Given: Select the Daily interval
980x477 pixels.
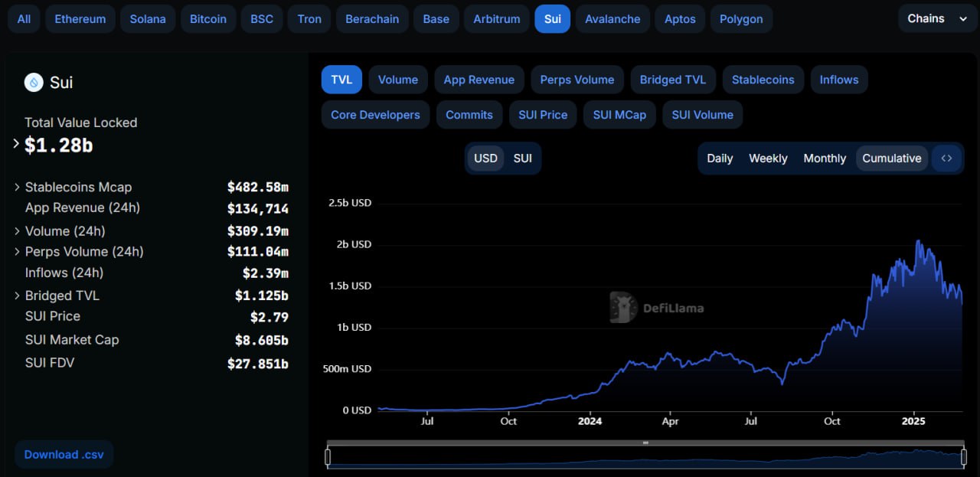Looking at the screenshot, I should tap(720, 158).
